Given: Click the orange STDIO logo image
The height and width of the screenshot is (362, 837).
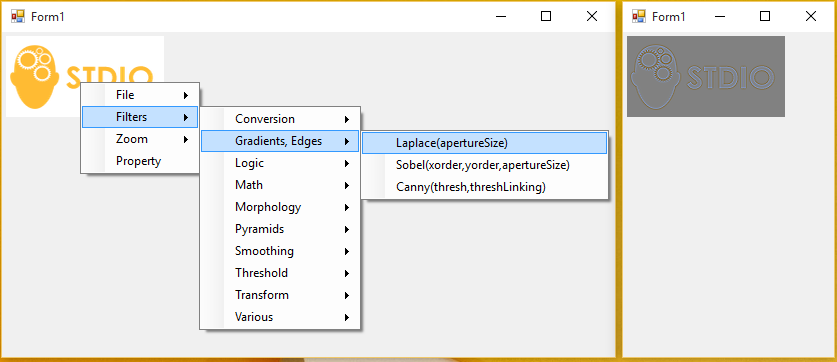Looking at the screenshot, I should pyautogui.click(x=85, y=76).
